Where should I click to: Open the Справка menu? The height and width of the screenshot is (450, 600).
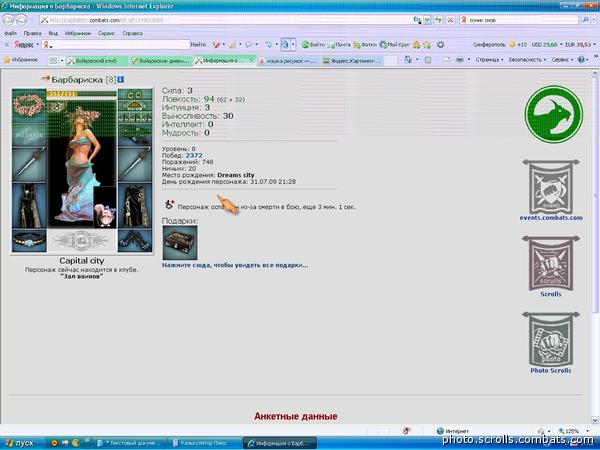click(132, 33)
